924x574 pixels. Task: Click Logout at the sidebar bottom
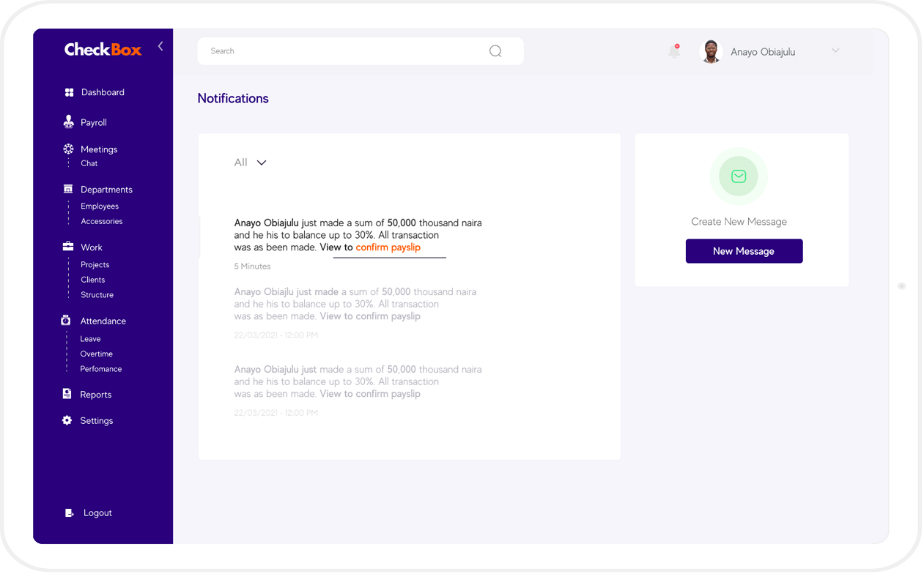(x=97, y=512)
